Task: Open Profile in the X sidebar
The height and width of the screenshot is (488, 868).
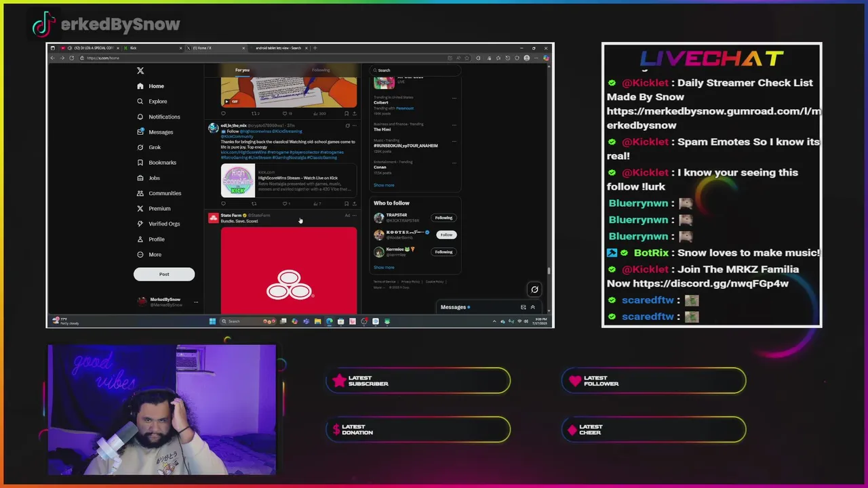Action: (151, 239)
